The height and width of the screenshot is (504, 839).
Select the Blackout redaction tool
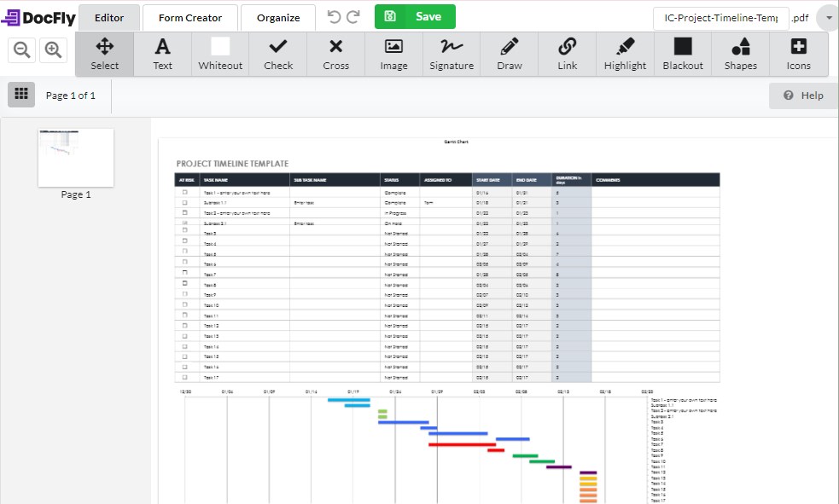(683, 54)
